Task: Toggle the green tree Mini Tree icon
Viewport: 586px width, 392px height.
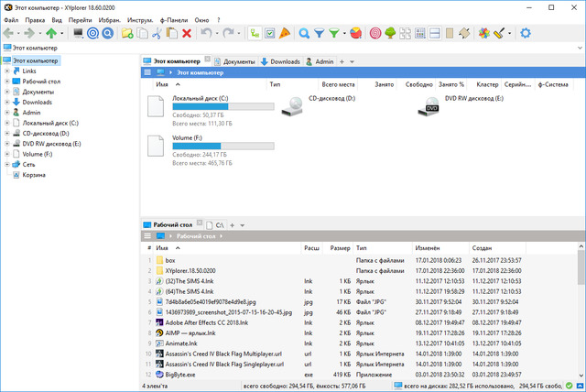Action: (389, 33)
